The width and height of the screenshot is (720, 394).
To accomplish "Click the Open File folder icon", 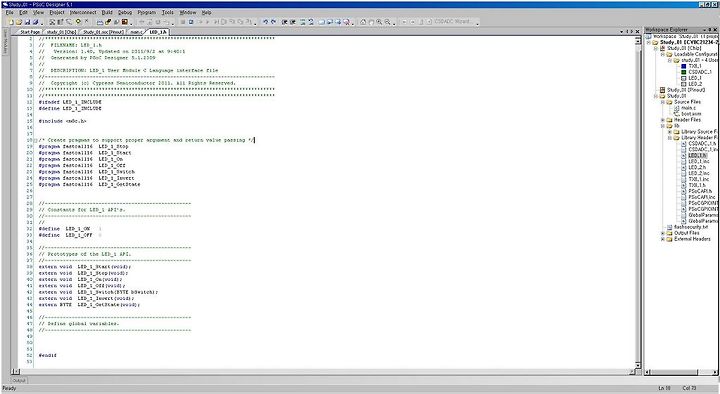I will coord(19,22).
